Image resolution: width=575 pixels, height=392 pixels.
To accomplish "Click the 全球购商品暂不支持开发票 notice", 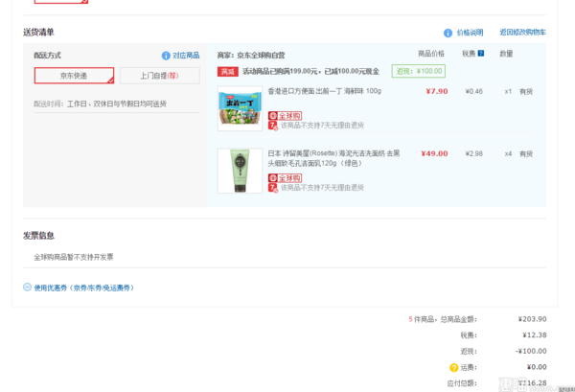I will tap(74, 257).
